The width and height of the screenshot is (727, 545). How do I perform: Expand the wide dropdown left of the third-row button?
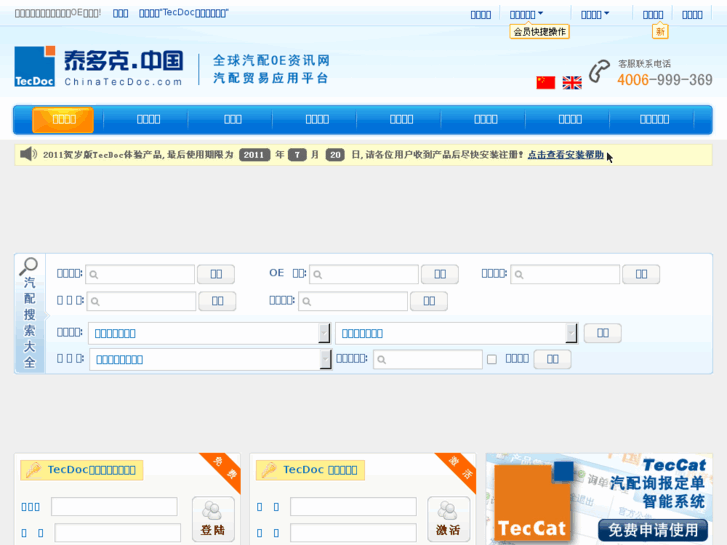(x=457, y=333)
